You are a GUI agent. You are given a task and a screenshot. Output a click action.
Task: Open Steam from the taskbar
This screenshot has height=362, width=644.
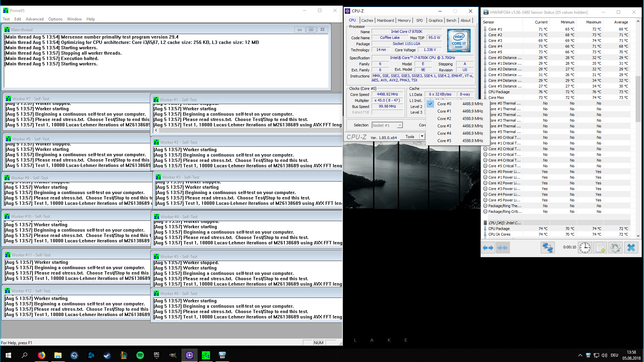[x=107, y=355]
